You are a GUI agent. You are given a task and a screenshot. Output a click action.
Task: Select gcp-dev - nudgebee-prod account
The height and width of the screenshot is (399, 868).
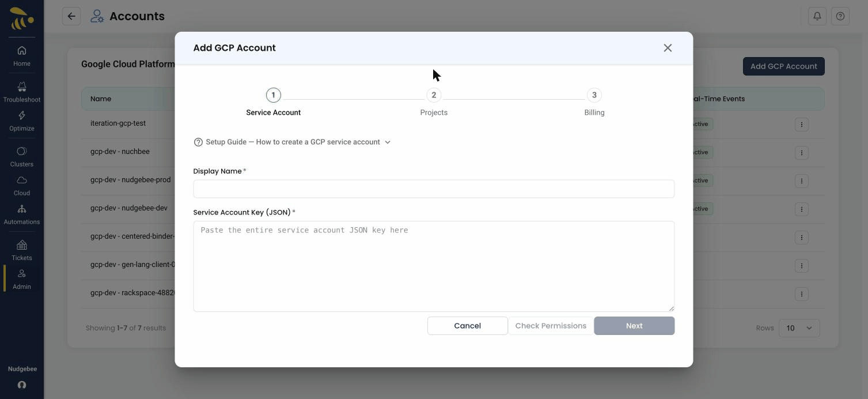click(131, 180)
